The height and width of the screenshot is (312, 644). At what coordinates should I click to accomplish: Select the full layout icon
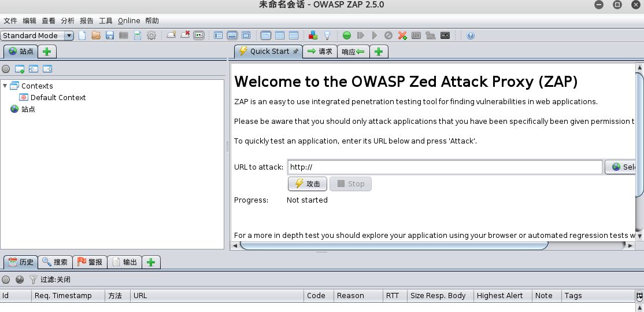click(x=246, y=35)
